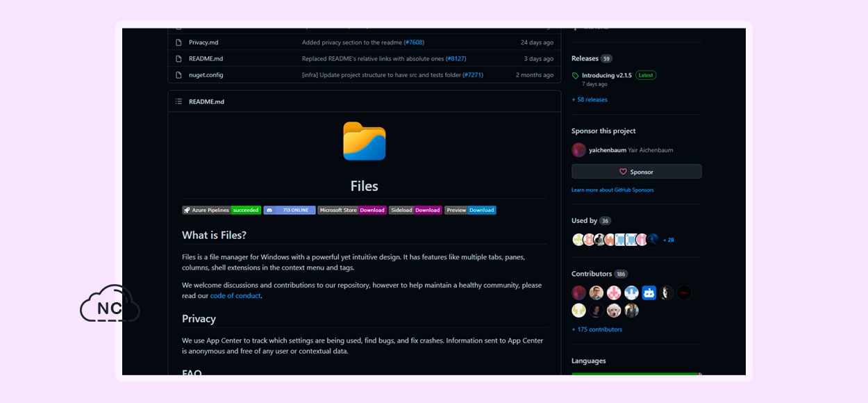Show the + 28 more dependents link
Image resolution: width=868 pixels, height=403 pixels.
(668, 240)
